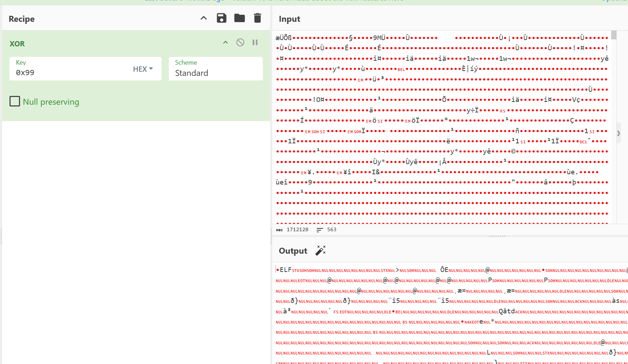The image size is (628, 364).
Task: Collapse the Recipe pane chevron
Action: (203, 18)
